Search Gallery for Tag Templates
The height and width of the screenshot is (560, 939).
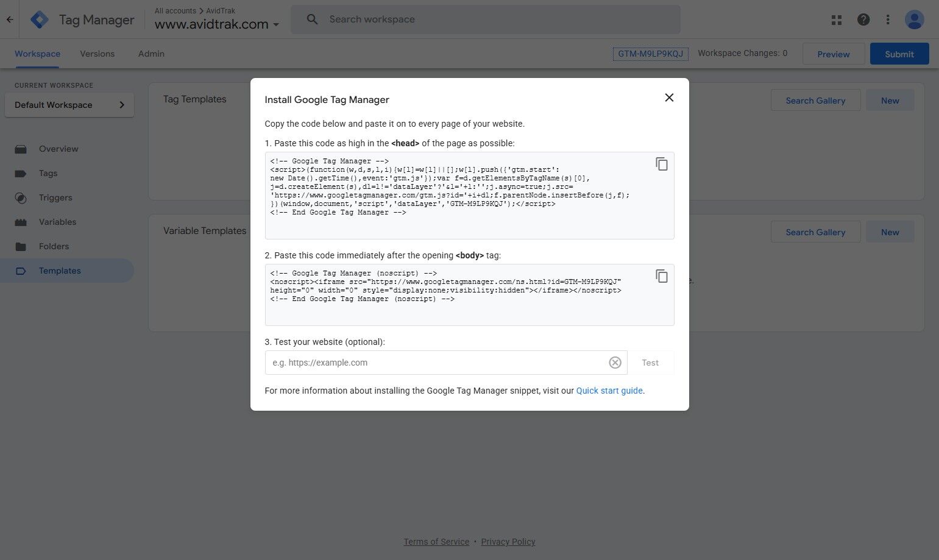coord(815,101)
